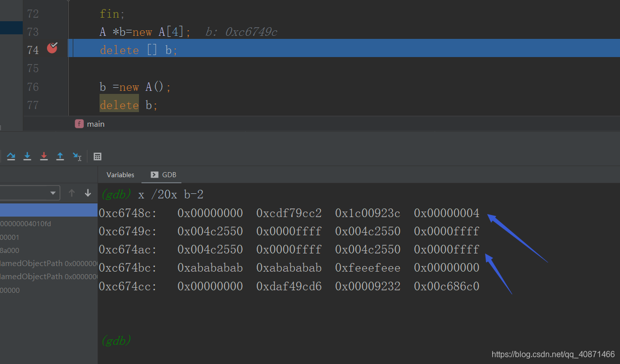Click the Run to Cursor icon
The image size is (620, 364).
coord(77,157)
